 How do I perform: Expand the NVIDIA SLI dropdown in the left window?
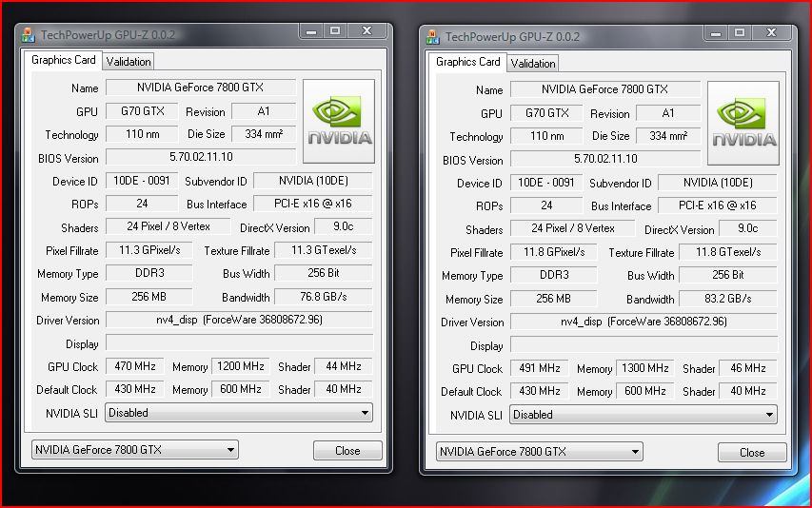[x=239, y=413]
